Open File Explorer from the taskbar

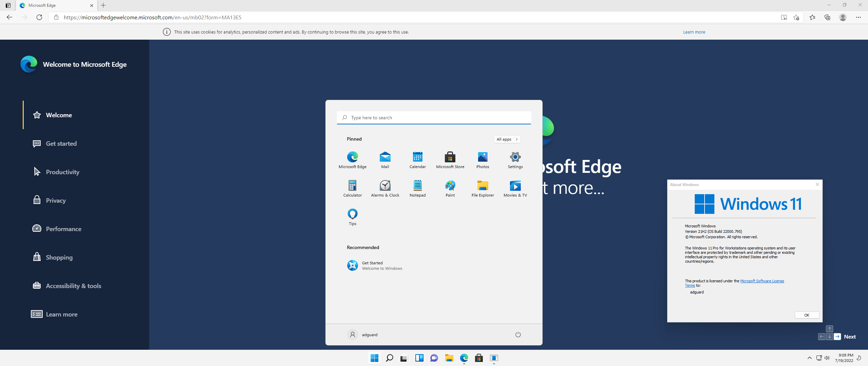point(449,358)
